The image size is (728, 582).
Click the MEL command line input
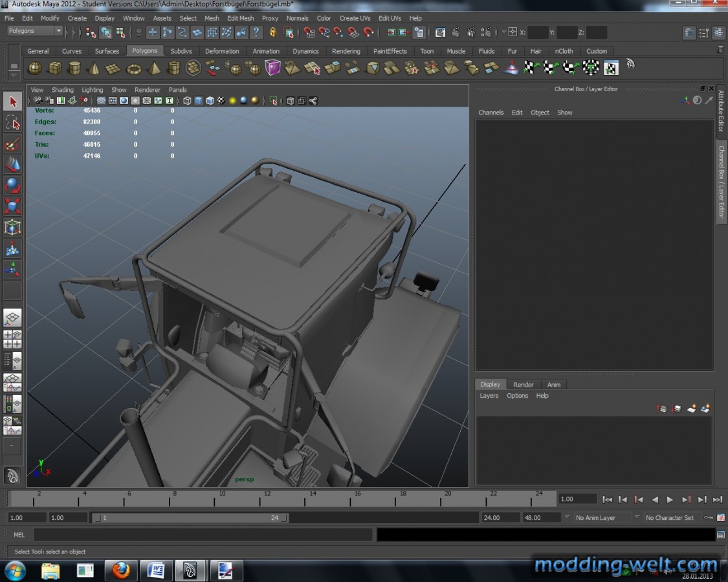pyautogui.click(x=203, y=535)
